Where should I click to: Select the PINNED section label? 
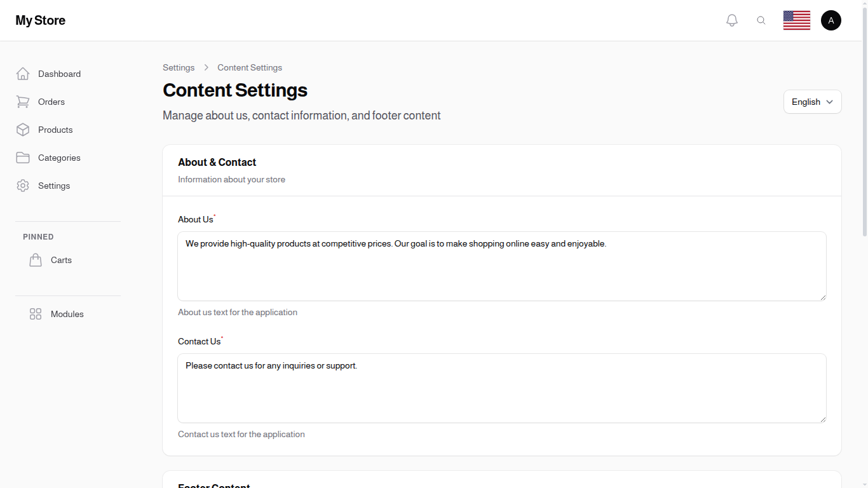click(38, 236)
